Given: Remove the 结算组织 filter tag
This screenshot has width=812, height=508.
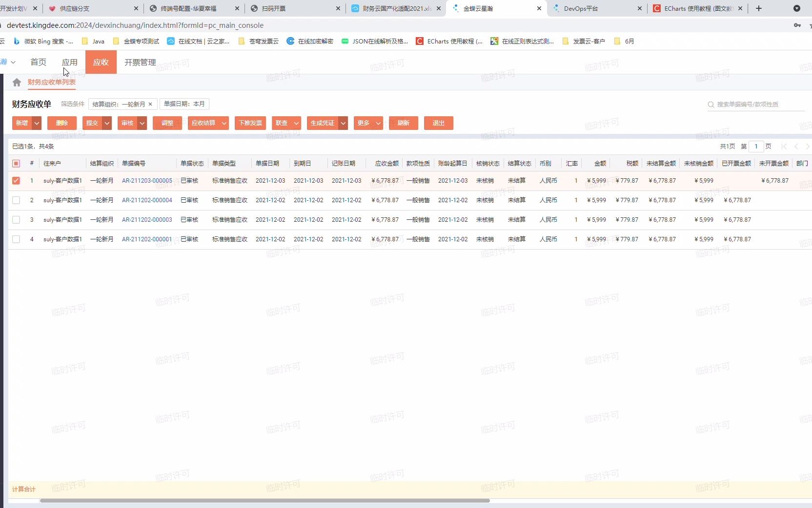Looking at the screenshot, I should click(150, 104).
